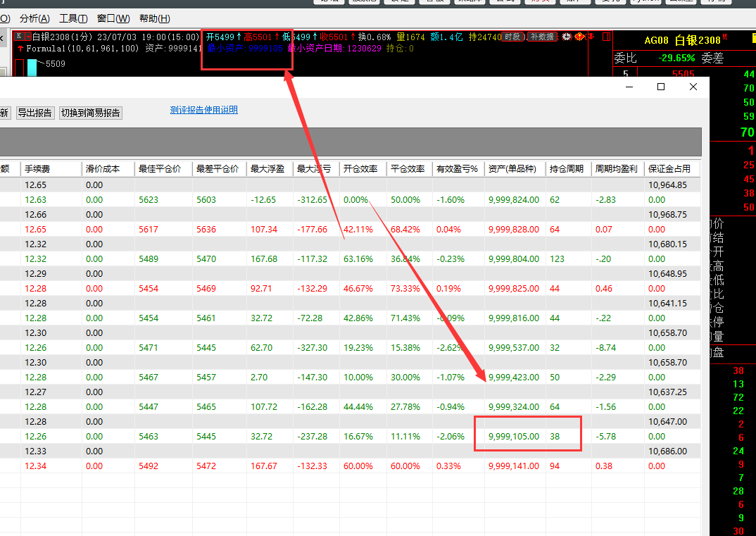Click the red down-arrow icon in chart header
756x536 pixels.
591,37
